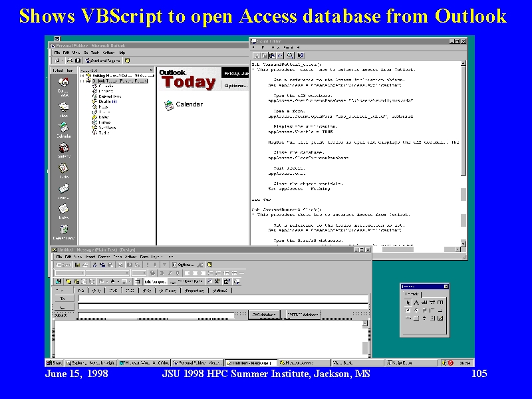Open the style dropdown in message formatting toolbar
The height and width of the screenshot is (399, 532).
coord(82,273)
